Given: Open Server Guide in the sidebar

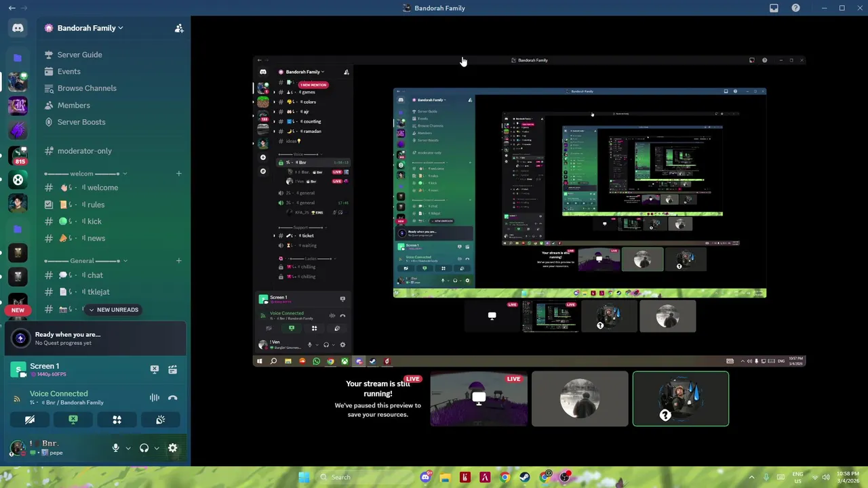Looking at the screenshot, I should point(114,54).
